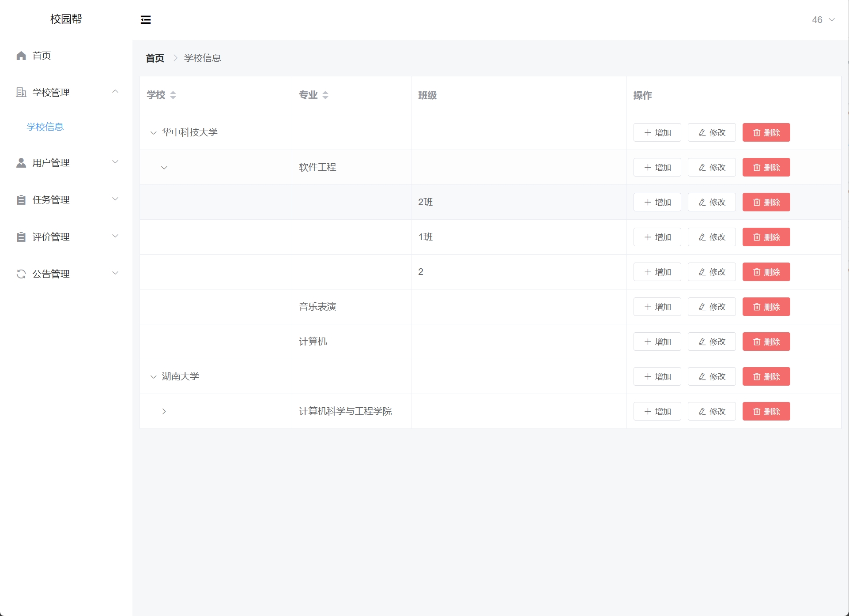Click 删除 button in the 1班 row
The width and height of the screenshot is (849, 616).
(x=766, y=237)
